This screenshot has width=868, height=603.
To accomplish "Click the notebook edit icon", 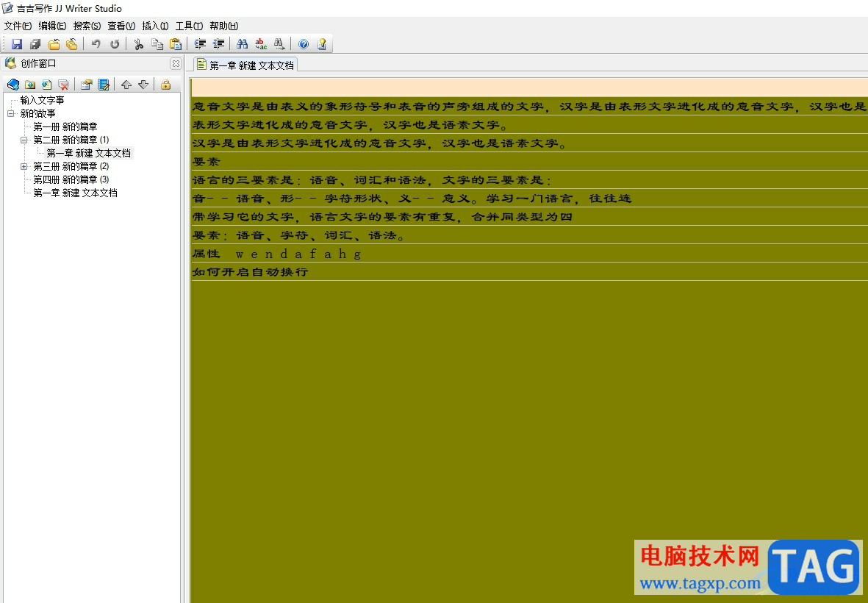I will tap(104, 84).
